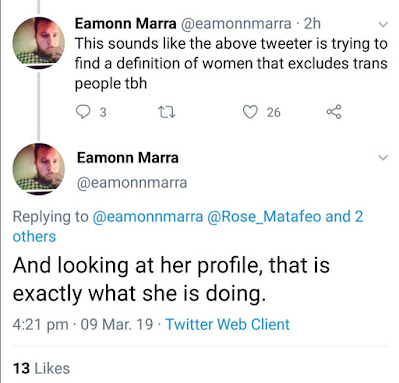Open the share icon on the first tweet
Viewport: 399px width, 383px height.
coord(334,112)
